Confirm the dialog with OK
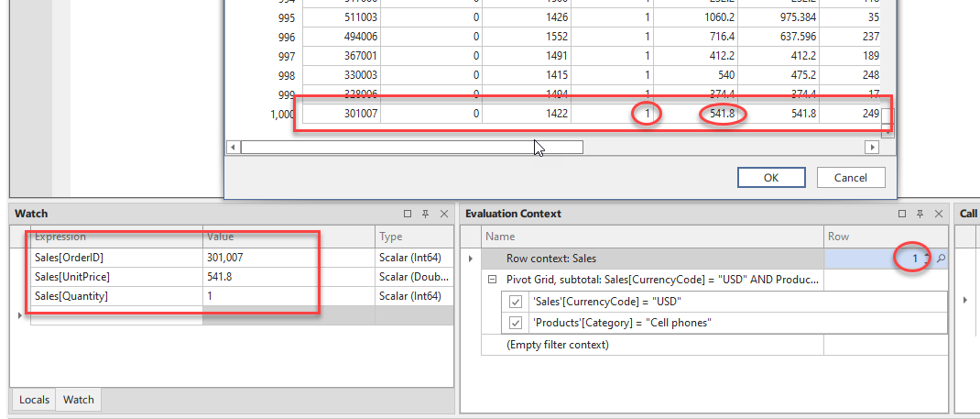This screenshot has height=419, width=980. [770, 178]
